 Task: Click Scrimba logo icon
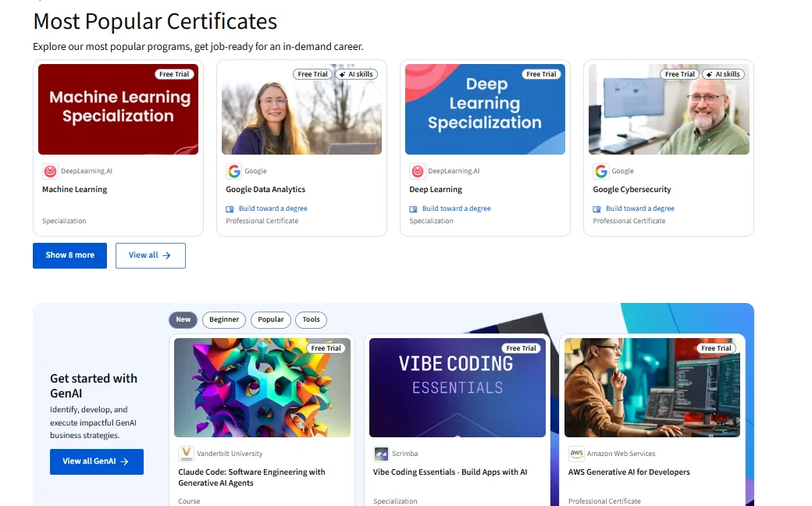(x=381, y=454)
